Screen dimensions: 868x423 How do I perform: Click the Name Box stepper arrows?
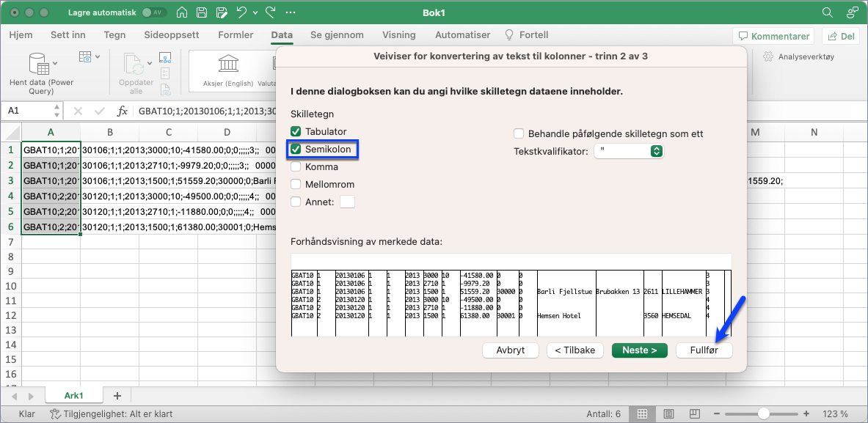(56, 111)
